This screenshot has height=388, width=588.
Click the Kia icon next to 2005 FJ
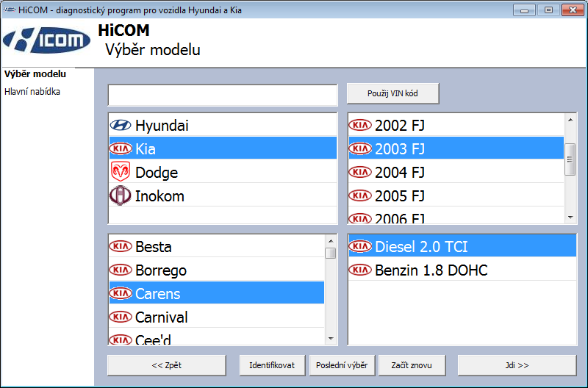[x=360, y=195]
